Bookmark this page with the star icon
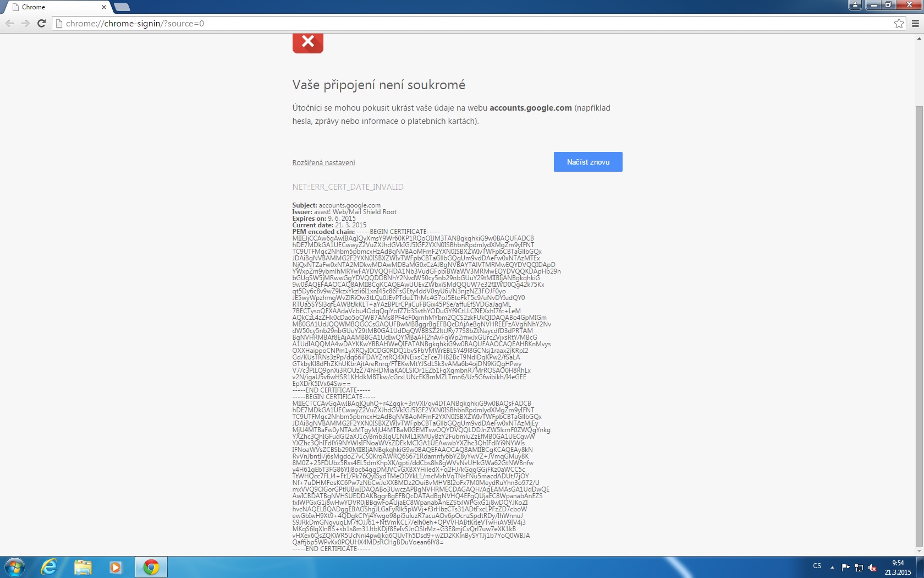 point(899,23)
